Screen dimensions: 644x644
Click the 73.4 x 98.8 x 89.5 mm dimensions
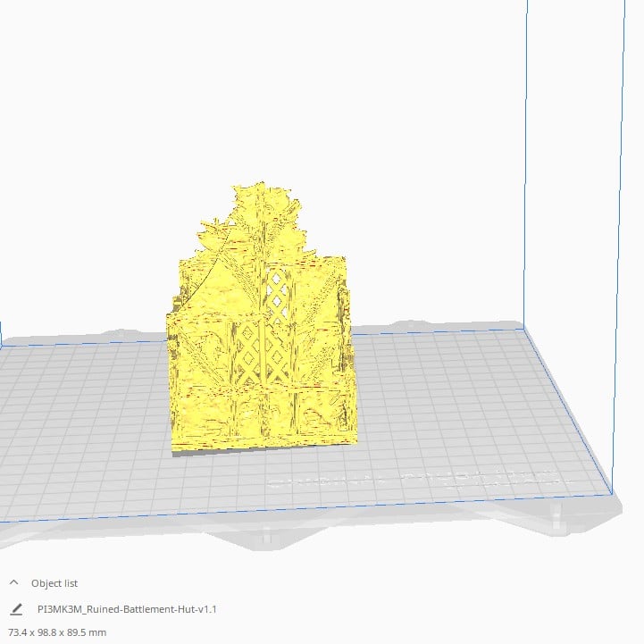(56, 632)
